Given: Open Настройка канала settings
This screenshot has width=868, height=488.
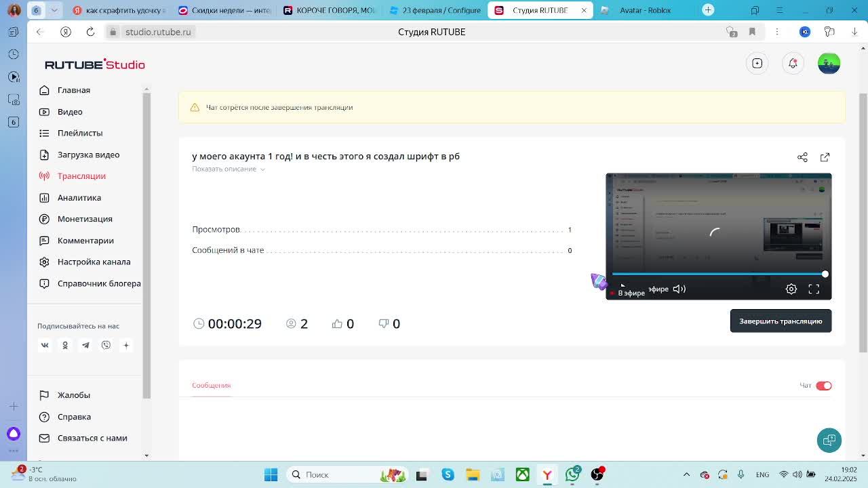Looking at the screenshot, I should point(94,262).
